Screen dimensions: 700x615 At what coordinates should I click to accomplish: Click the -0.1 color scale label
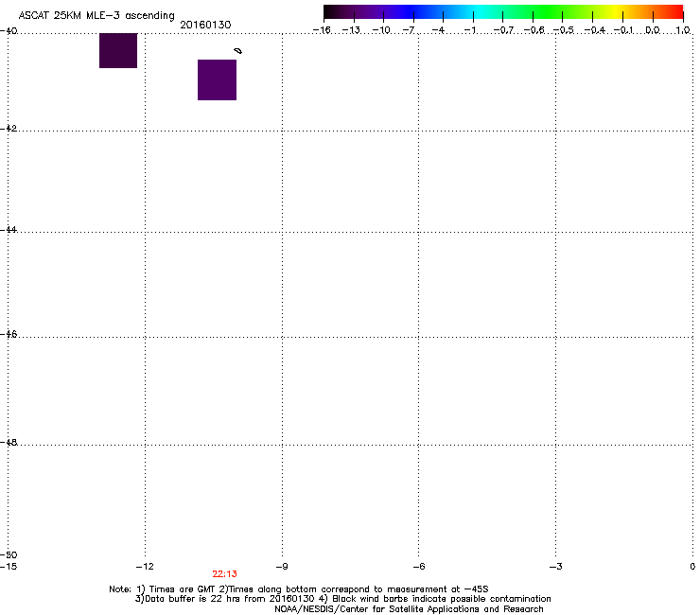tap(623, 30)
